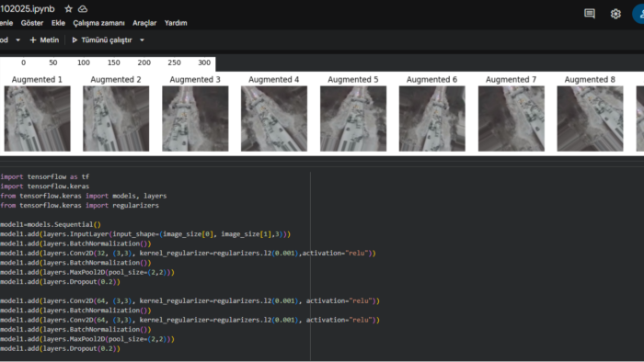Open the comments panel icon
Screen dimensions: 644x362
590,14
